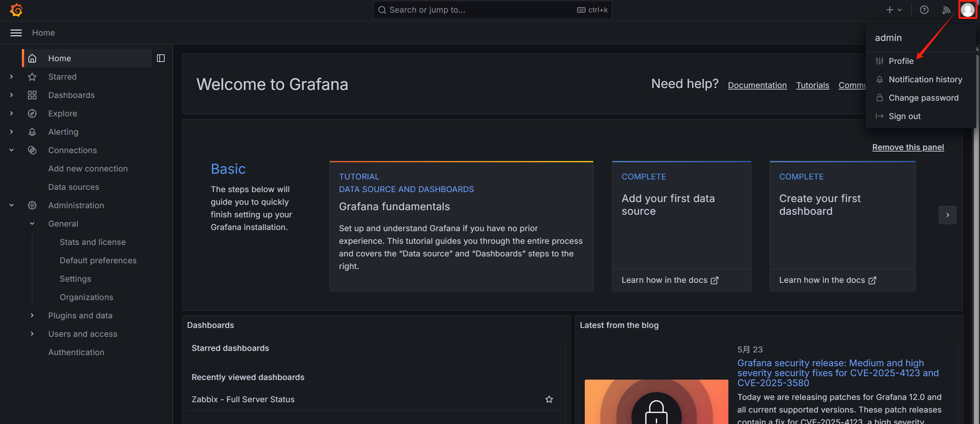
Task: Click the Notification history bell icon
Action: (880, 79)
